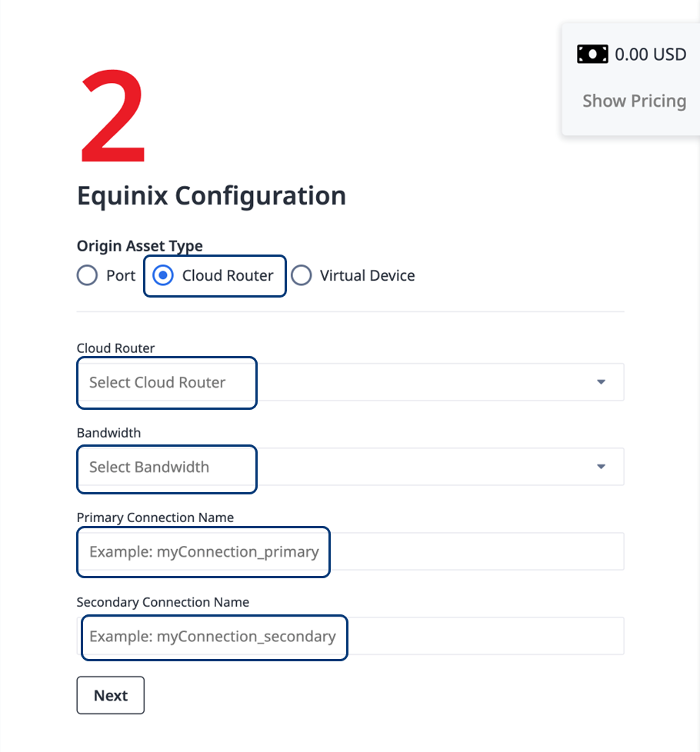Focus the Primary Connection Name field
Image resolution: width=700 pixels, height=752 pixels.
click(x=350, y=551)
